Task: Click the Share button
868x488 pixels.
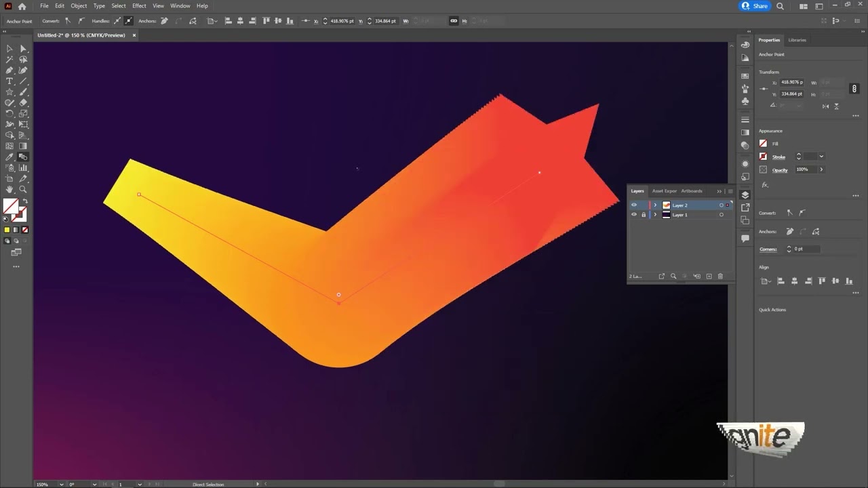Action: [755, 6]
